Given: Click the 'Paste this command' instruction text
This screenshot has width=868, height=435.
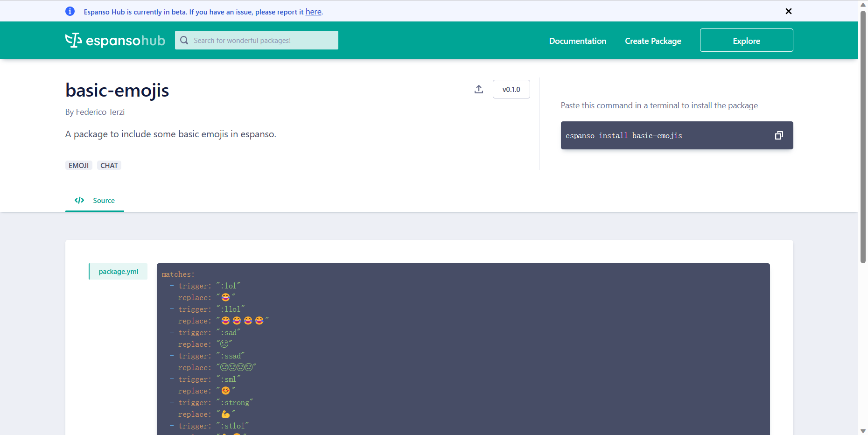Looking at the screenshot, I should tap(659, 105).
